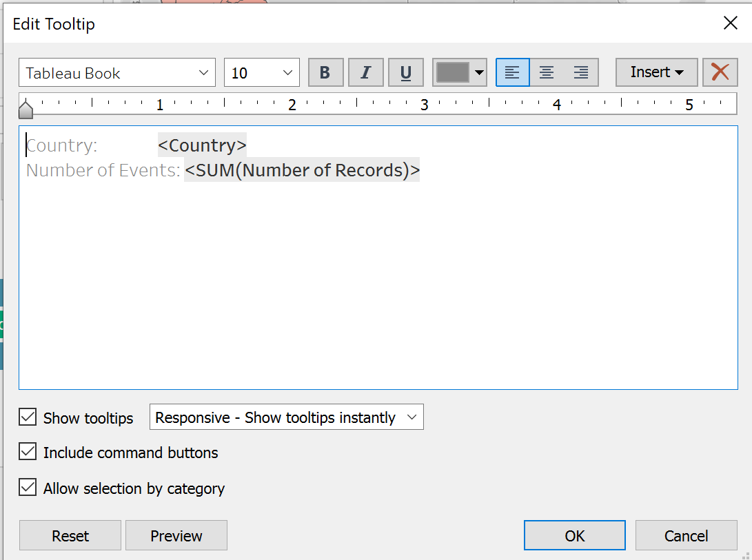The width and height of the screenshot is (752, 560).
Task: Align tooltip text right
Action: point(581,73)
